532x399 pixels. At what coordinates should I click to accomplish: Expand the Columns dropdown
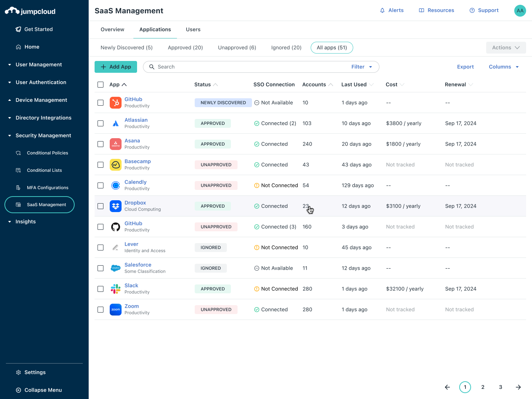pyautogui.click(x=504, y=67)
